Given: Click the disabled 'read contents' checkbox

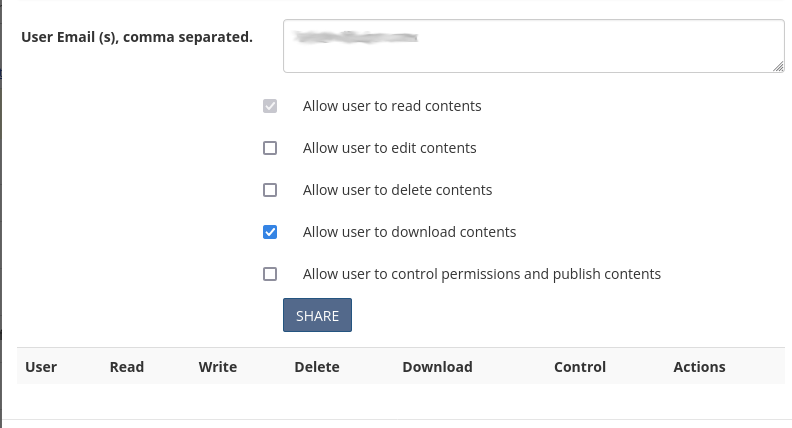Looking at the screenshot, I should pos(270,106).
